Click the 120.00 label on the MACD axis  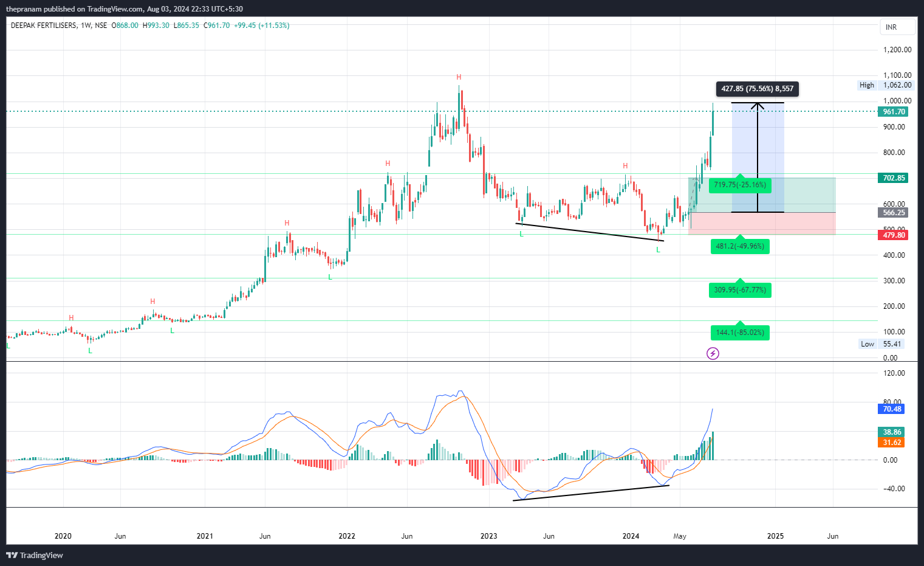point(893,373)
